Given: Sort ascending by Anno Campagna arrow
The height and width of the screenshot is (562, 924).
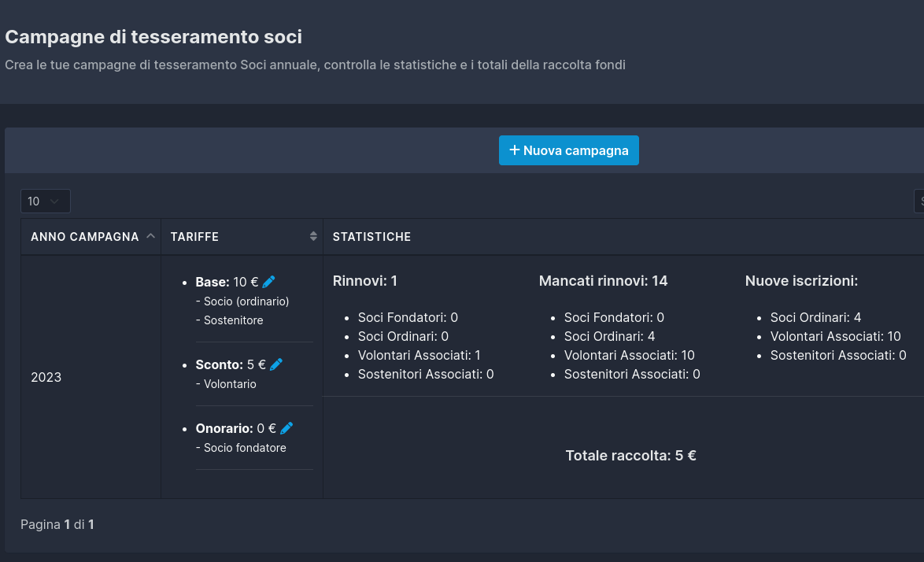Looking at the screenshot, I should pos(150,236).
